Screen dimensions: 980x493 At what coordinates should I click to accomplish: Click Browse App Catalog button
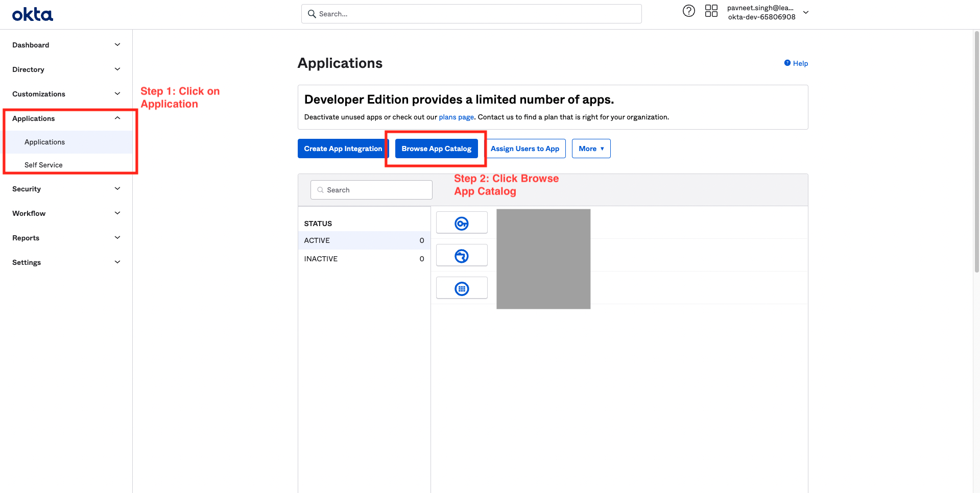tap(437, 149)
